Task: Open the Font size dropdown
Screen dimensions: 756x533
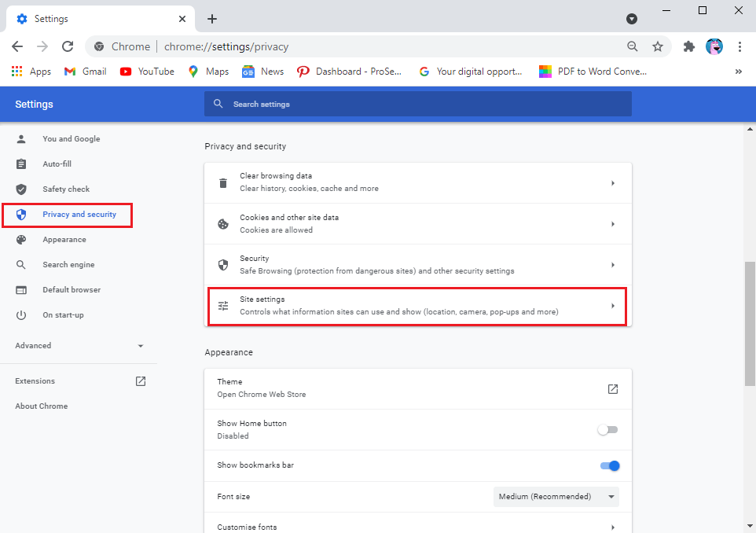Action: [x=556, y=497]
